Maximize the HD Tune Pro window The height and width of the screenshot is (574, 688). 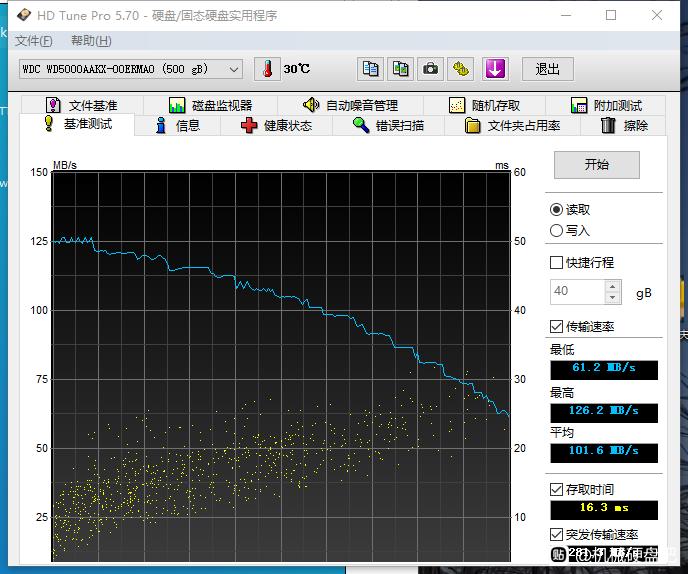click(611, 15)
